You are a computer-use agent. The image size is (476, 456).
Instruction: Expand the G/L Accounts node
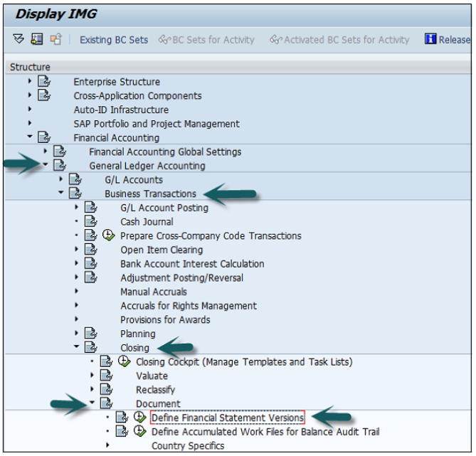pyautogui.click(x=61, y=180)
